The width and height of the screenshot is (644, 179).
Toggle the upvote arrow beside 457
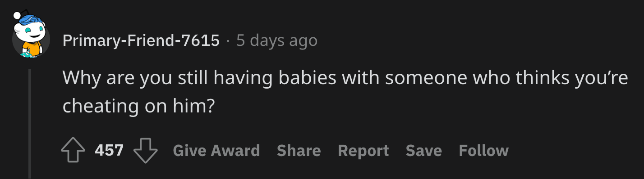click(73, 151)
